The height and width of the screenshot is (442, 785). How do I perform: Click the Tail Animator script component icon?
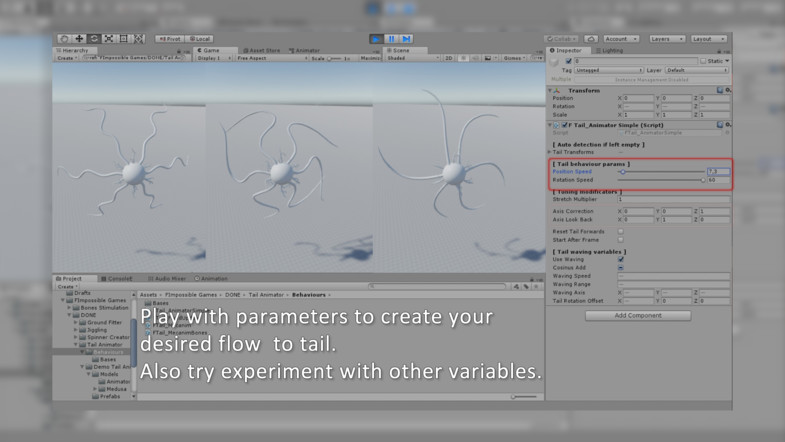pos(557,125)
